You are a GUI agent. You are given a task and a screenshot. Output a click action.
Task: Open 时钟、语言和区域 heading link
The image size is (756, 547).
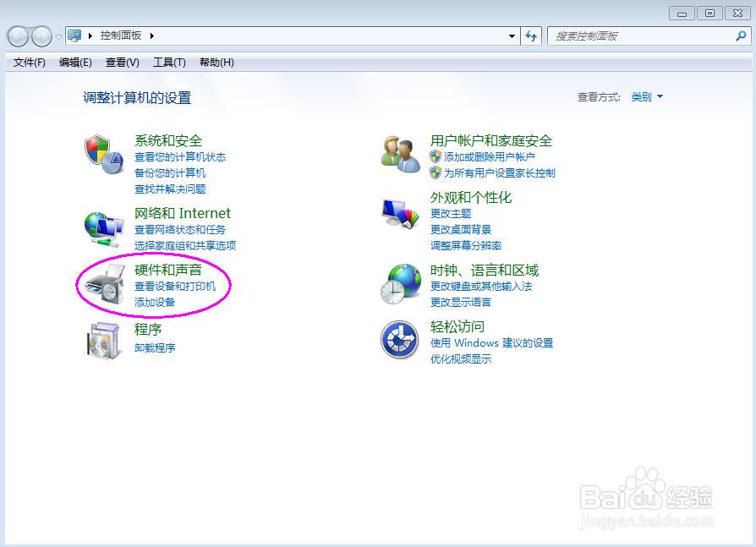click(485, 270)
